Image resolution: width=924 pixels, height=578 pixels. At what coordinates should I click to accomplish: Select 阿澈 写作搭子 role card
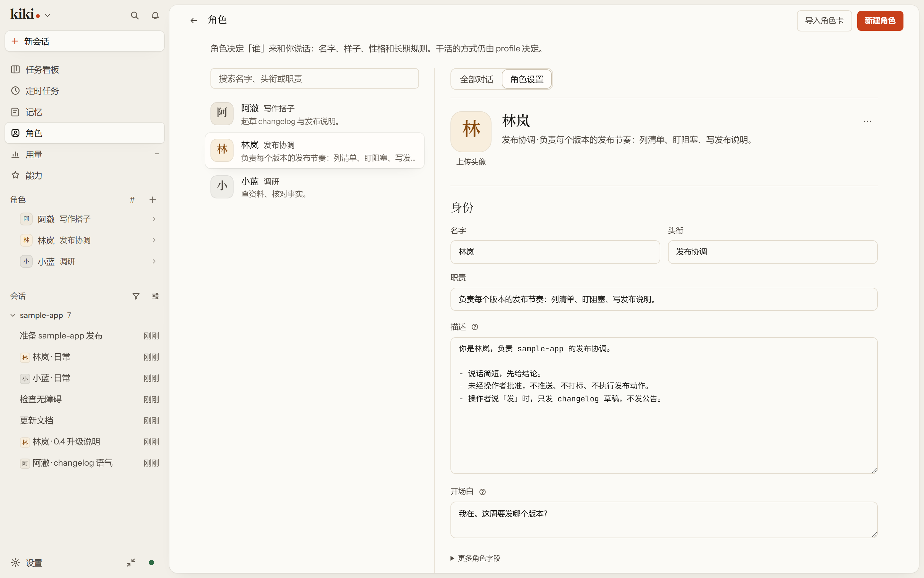click(x=315, y=114)
